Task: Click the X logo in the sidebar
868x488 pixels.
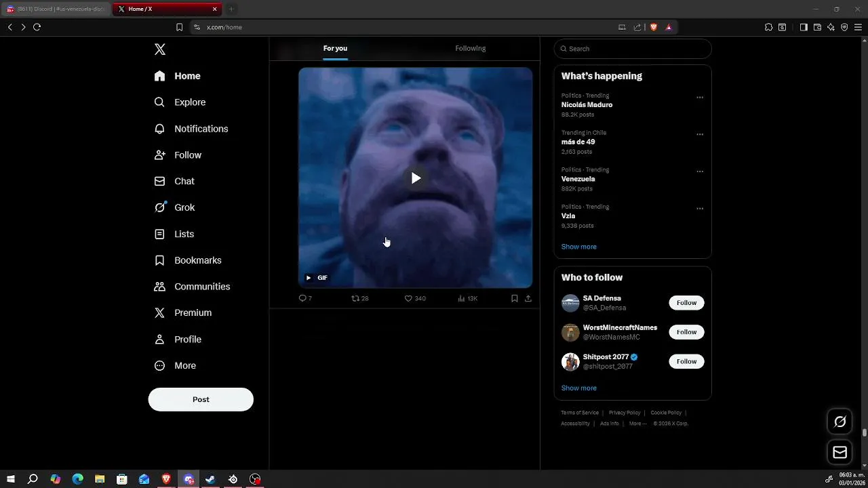Action: [x=160, y=49]
